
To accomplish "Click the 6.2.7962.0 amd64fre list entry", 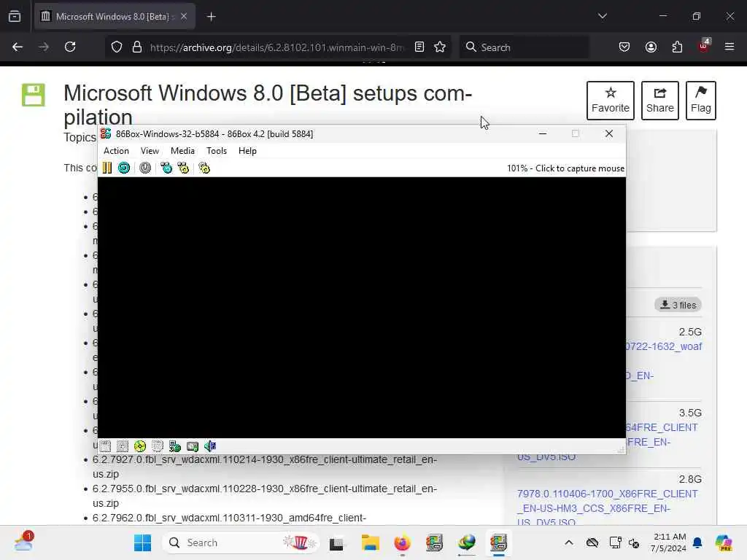I will coord(229,518).
